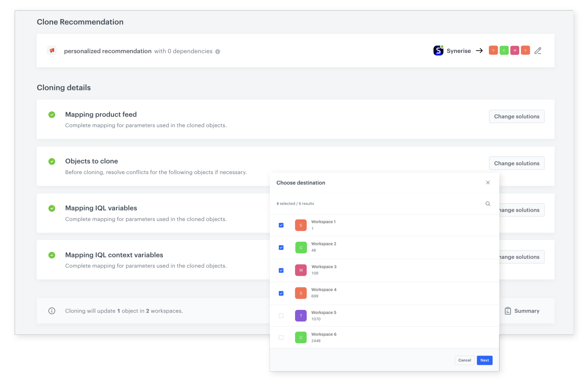
Task: Close the Choose destination dialog
Action: [x=488, y=183]
